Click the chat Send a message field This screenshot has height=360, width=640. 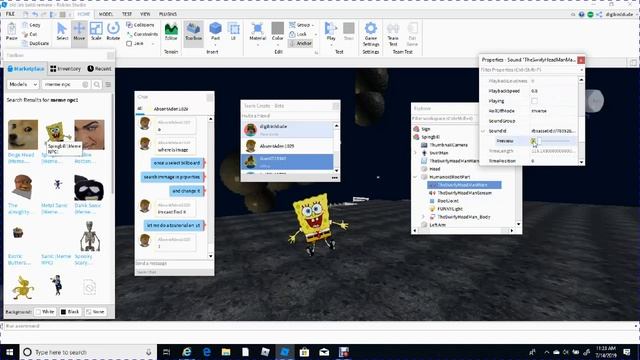click(x=174, y=263)
